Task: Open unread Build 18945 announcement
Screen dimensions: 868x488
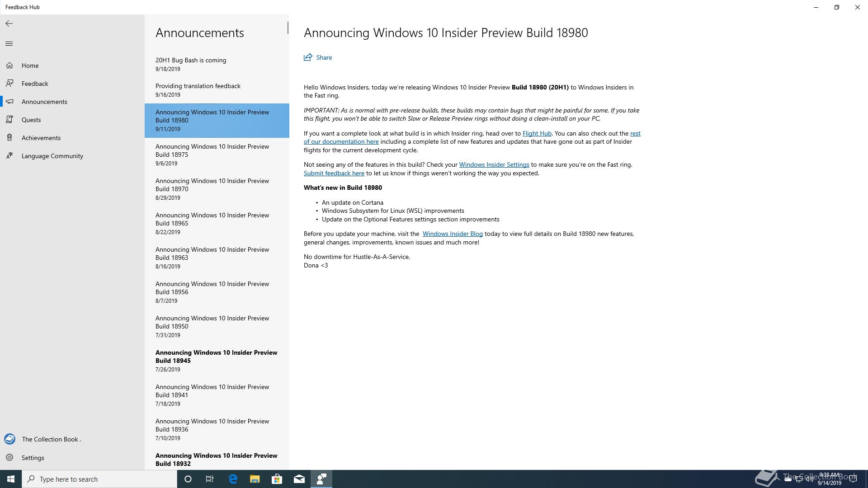Action: [x=217, y=361]
